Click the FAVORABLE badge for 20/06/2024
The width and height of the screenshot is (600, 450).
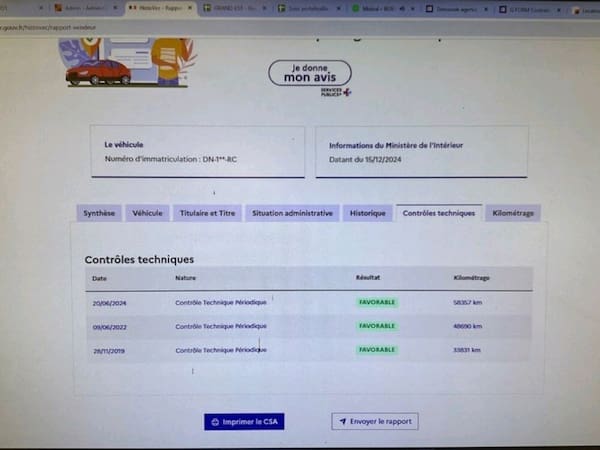click(377, 301)
